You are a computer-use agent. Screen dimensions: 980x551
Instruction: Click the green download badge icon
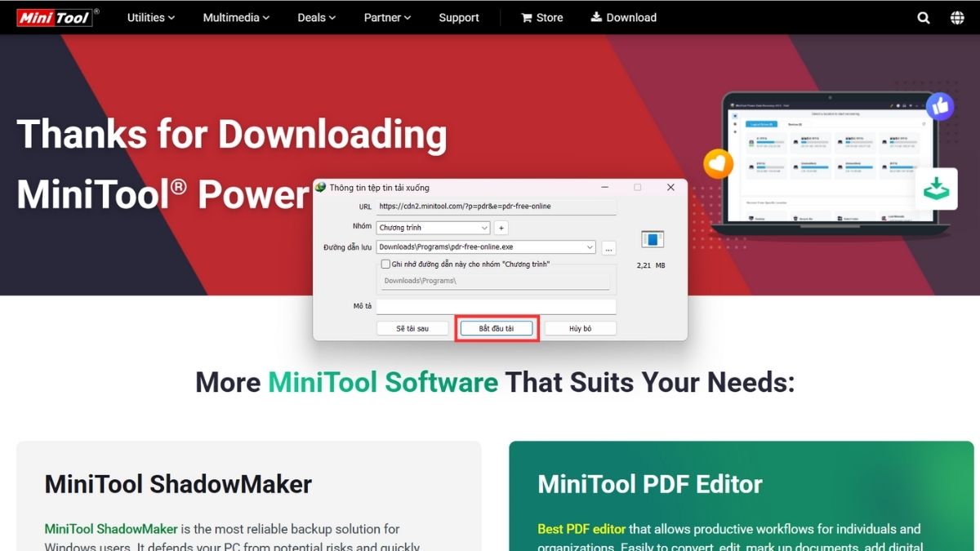(936, 189)
